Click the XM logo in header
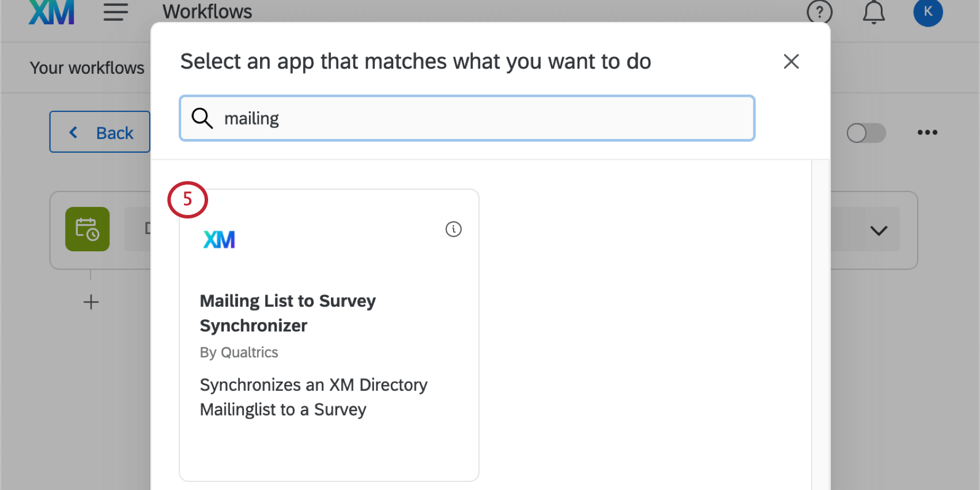980x490 pixels. [x=51, y=12]
